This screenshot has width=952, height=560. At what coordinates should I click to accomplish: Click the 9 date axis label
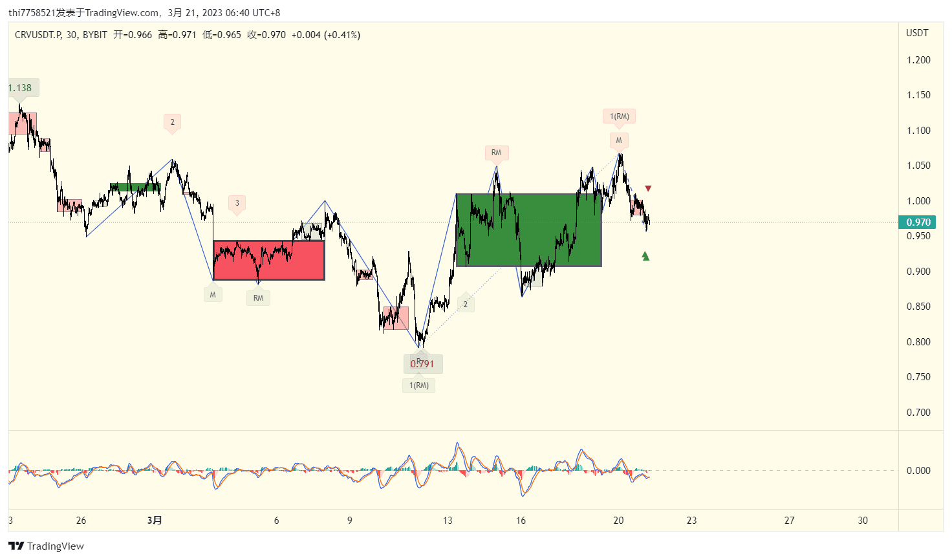tap(350, 521)
